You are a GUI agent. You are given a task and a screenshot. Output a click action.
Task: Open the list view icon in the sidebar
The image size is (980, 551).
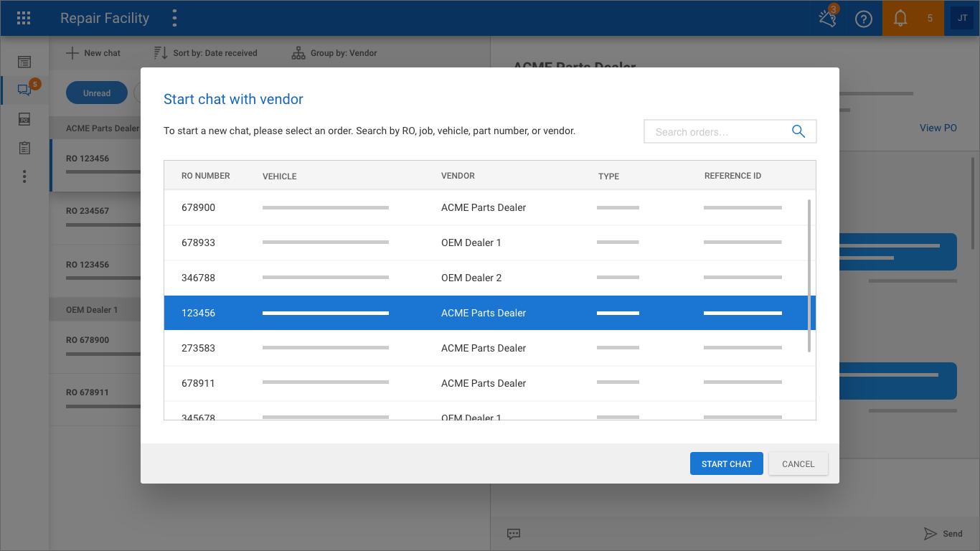click(24, 62)
